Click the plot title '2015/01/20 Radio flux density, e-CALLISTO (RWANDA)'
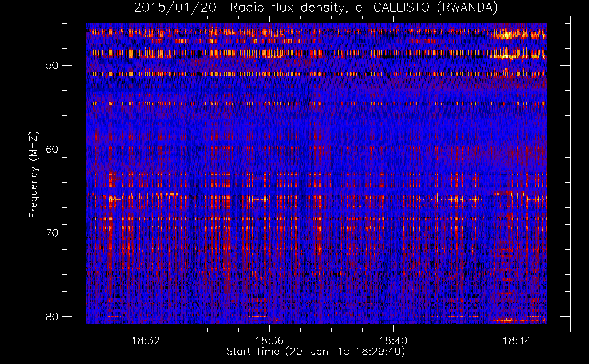 [316, 7]
